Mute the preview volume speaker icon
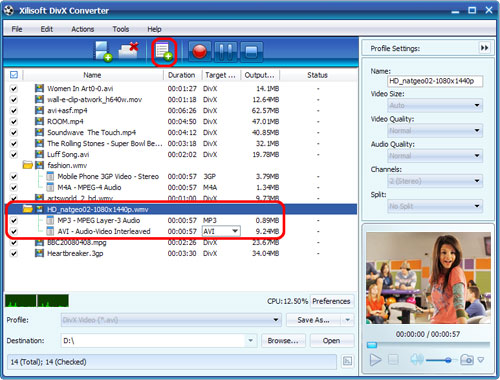 tap(417, 359)
